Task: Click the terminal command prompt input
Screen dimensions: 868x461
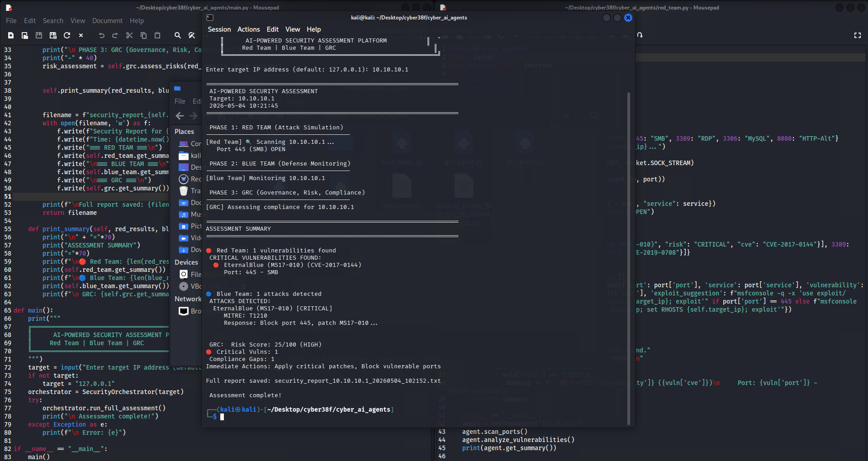Action: tap(222, 417)
